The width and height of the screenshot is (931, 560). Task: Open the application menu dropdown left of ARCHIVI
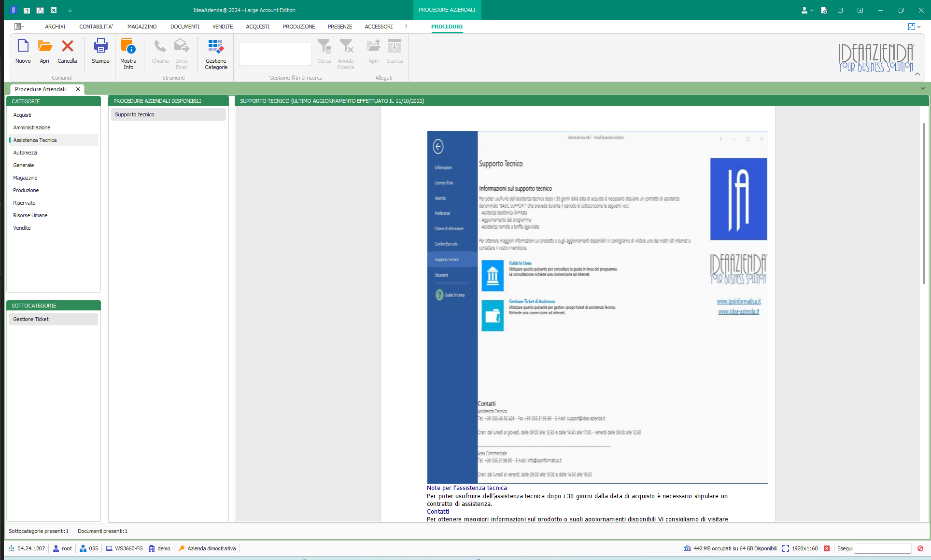pos(19,27)
